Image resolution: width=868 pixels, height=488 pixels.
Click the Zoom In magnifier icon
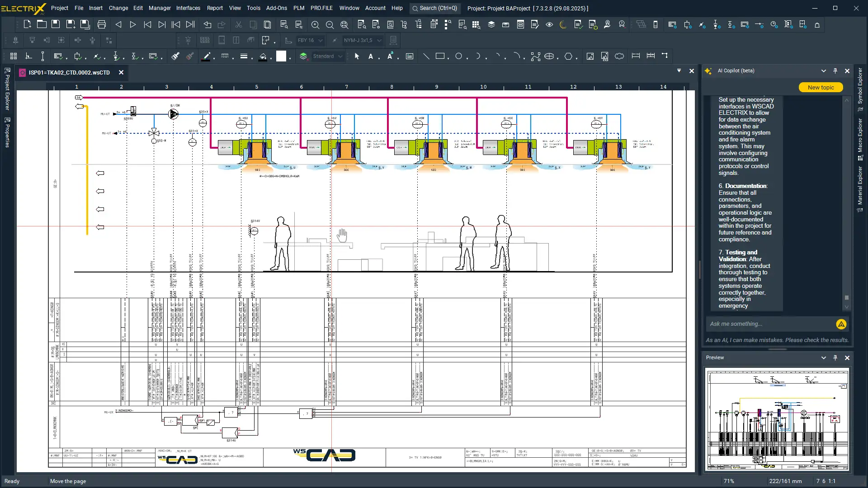click(315, 25)
